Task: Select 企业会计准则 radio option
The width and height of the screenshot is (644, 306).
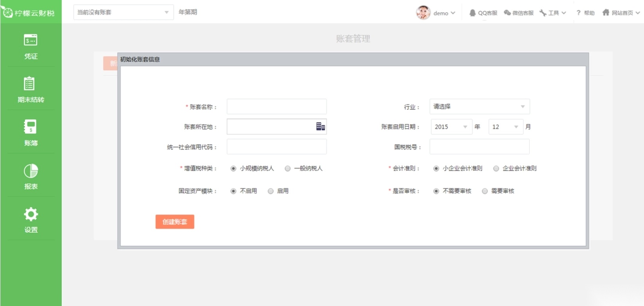Action: pyautogui.click(x=496, y=169)
